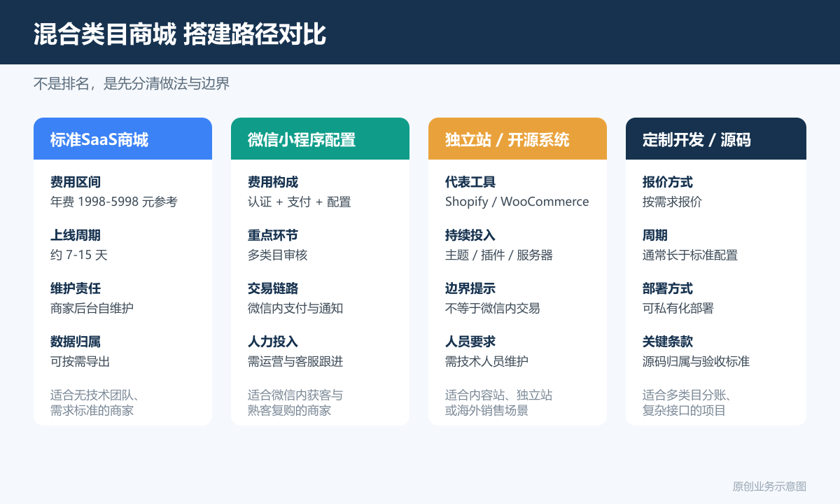This screenshot has height=504, width=840.
Task: Click the value 年费 1998-5998 元参考
Action: 114,202
